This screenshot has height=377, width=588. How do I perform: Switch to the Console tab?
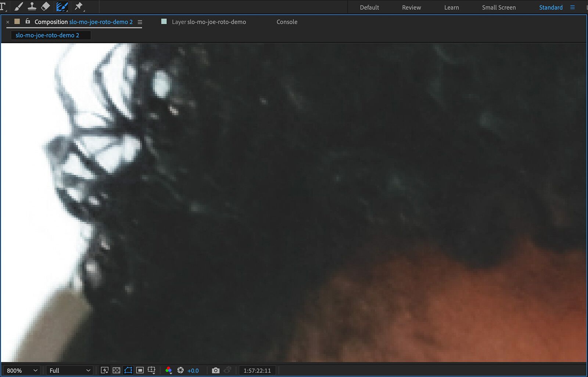[x=287, y=22]
